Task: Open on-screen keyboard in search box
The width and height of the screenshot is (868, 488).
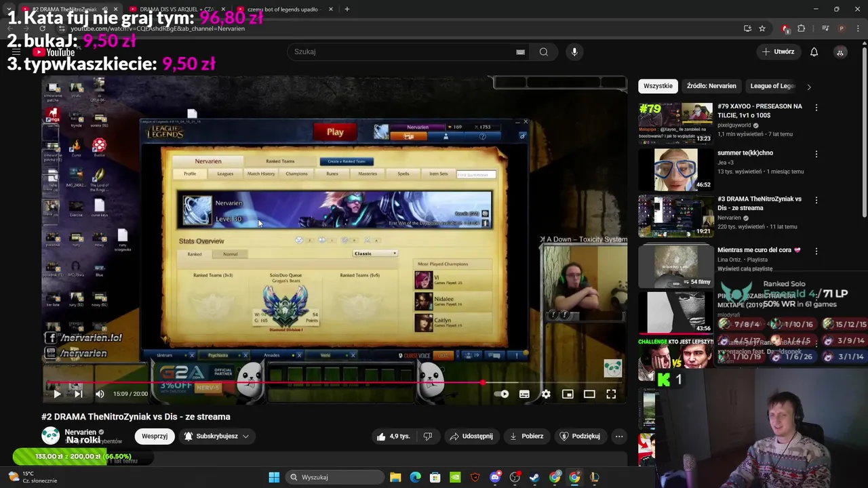Action: coord(520,52)
